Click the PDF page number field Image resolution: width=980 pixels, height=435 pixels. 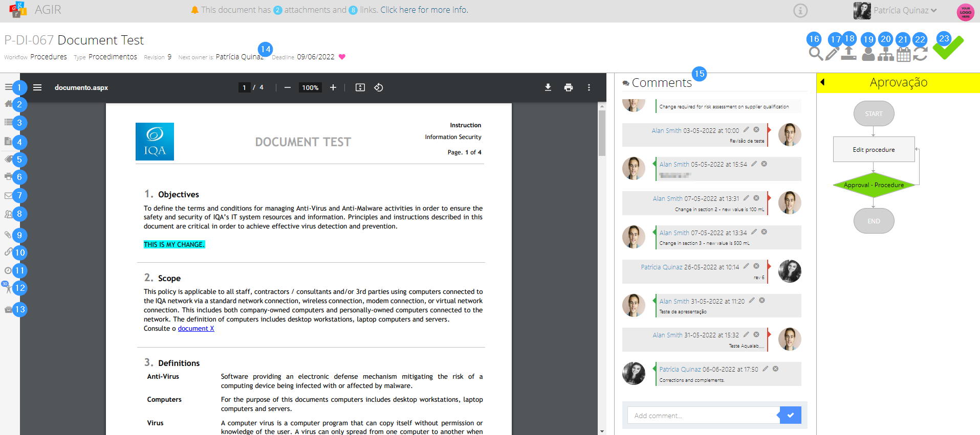pos(245,87)
